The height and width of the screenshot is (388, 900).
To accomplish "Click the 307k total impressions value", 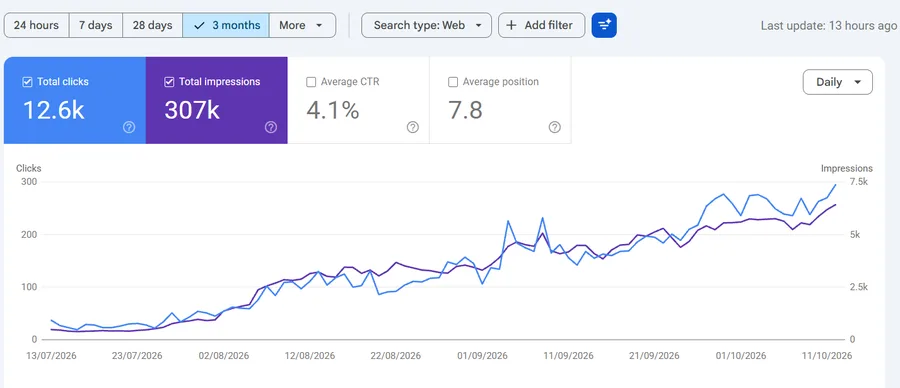I will 192,109.
